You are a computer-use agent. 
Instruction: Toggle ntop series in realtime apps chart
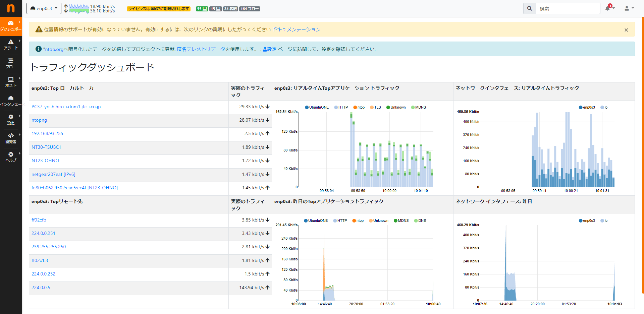359,107
